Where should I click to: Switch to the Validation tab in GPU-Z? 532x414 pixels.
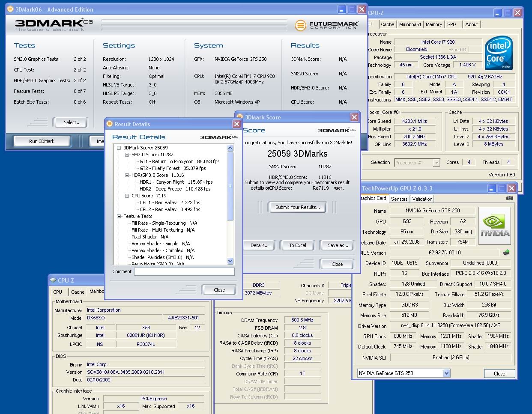[x=422, y=199]
